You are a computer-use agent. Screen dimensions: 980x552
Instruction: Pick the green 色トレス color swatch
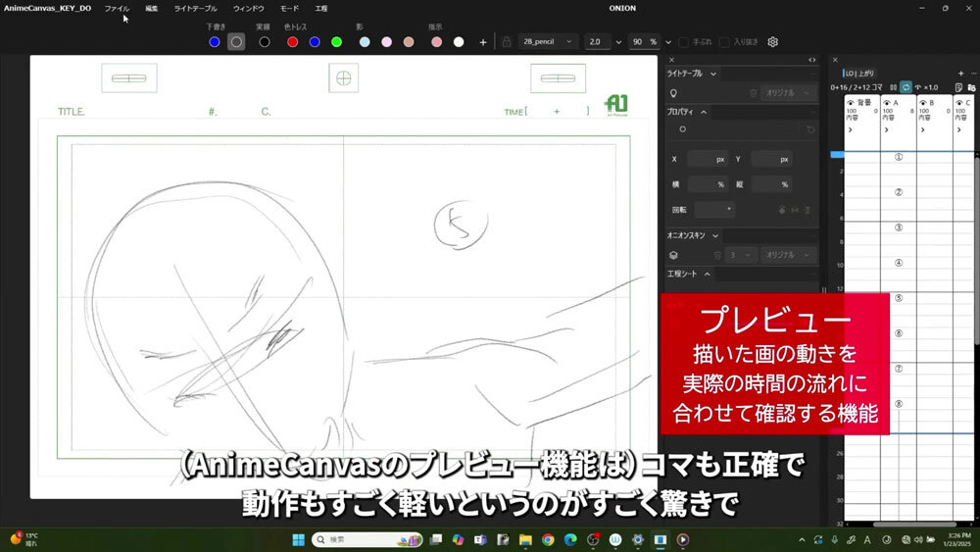[336, 42]
